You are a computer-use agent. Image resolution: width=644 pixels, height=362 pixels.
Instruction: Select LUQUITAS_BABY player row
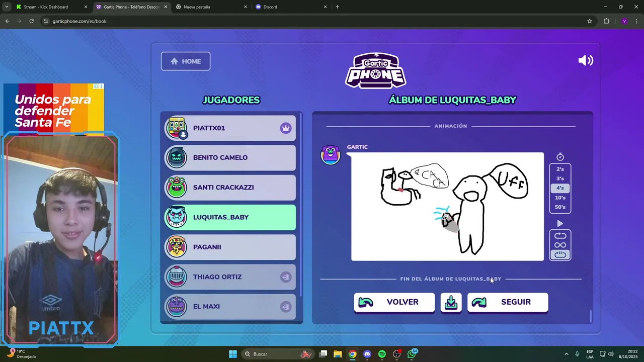(x=230, y=217)
